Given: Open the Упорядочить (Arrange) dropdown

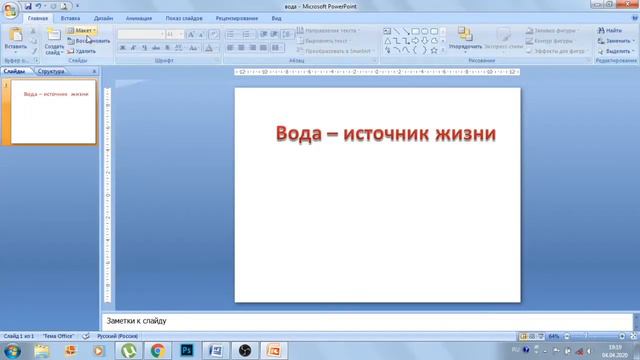Looking at the screenshot, I should [x=465, y=40].
